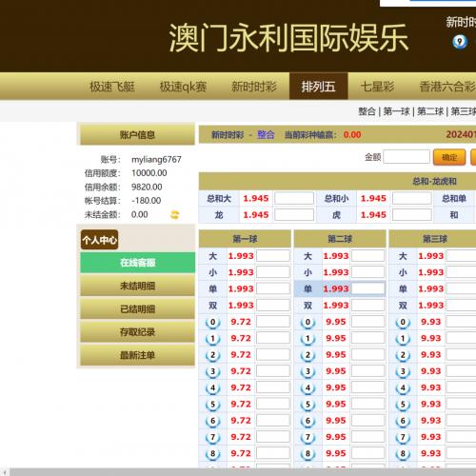Click the 虎 bet amount field
Screen dimensions: 476x476
pyautogui.click(x=412, y=215)
